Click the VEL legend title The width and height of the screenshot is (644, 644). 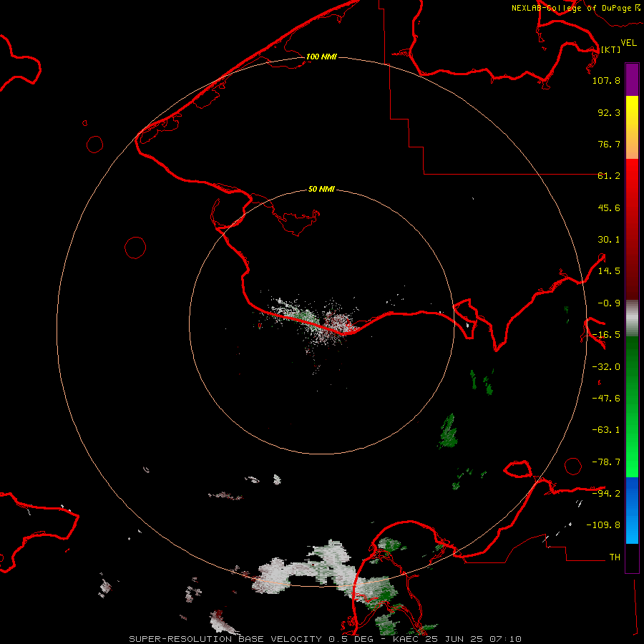pos(628,43)
